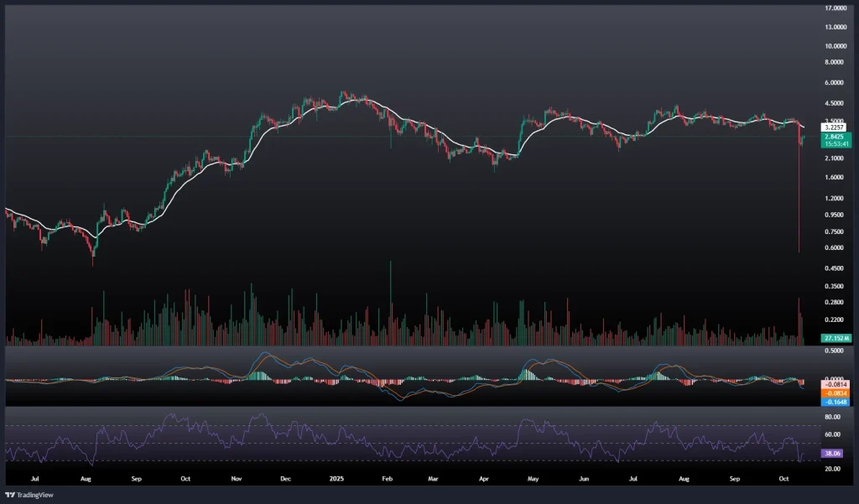
Task: Click the 17.0000 level on price scale
Action: [836, 9]
